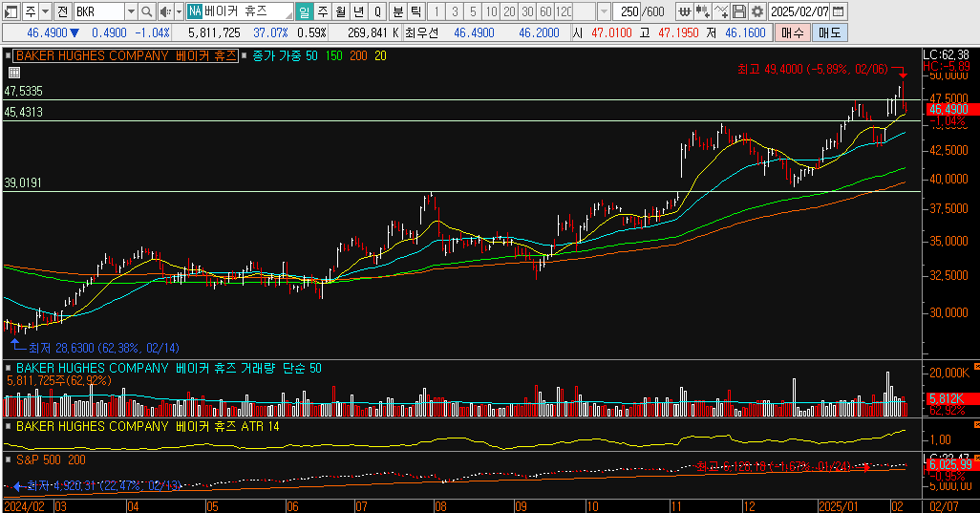Select the BAKER HUGHES COMPANY price chart title
The height and width of the screenshot is (513, 980).
[127, 56]
